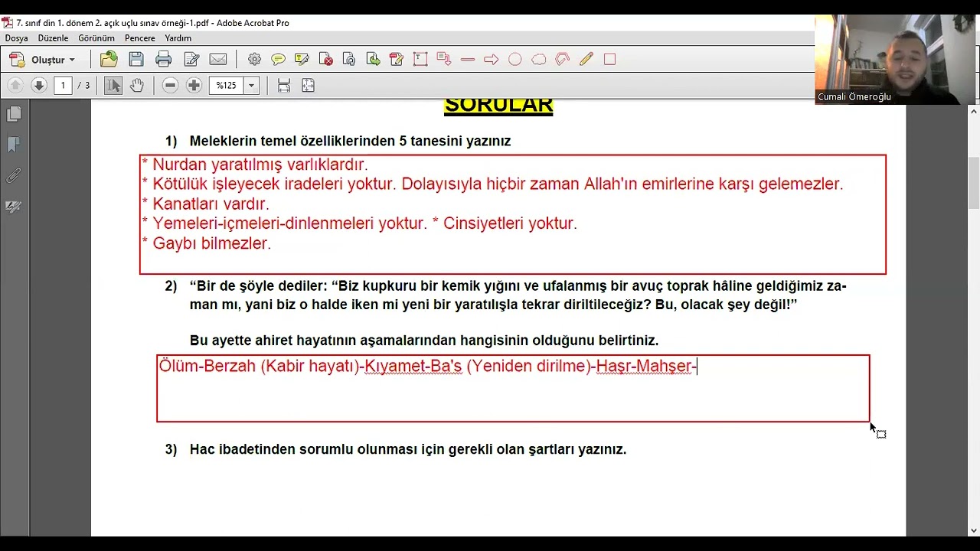Click 'Bu ayette ahiret hayatının' sentence
980x551 pixels.
(x=424, y=341)
